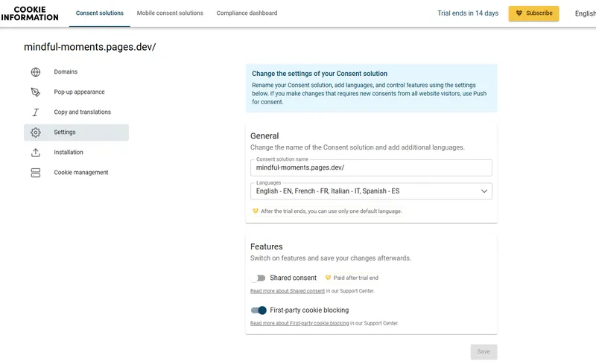This screenshot has height=364, width=596.
Task: Switch to Mobile consent solutions tab
Action: point(170,13)
